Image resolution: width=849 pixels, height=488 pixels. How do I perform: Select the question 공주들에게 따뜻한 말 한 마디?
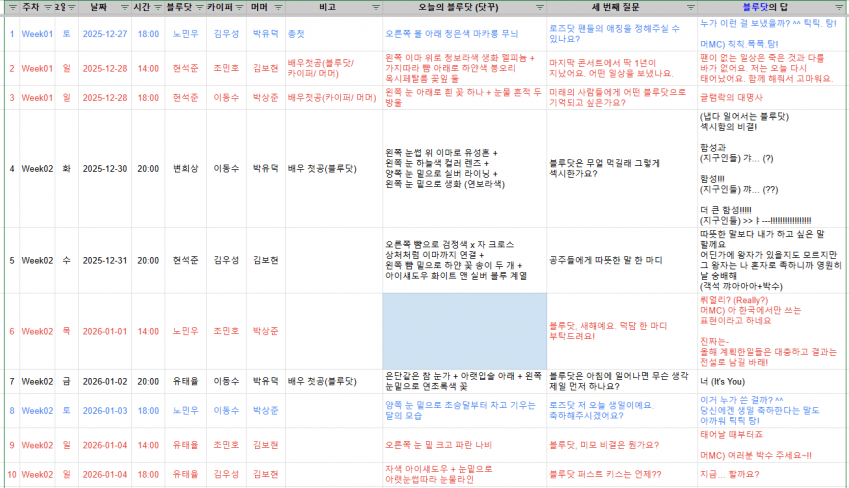coord(622,261)
